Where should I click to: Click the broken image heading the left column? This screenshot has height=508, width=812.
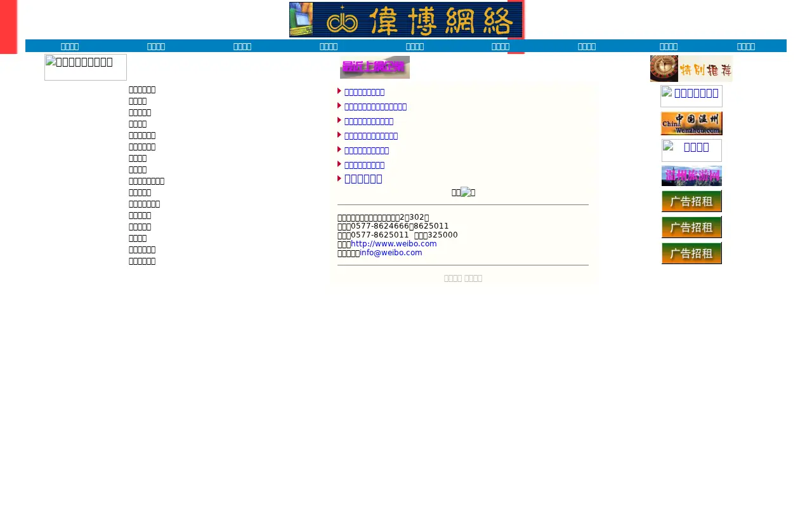(x=86, y=67)
